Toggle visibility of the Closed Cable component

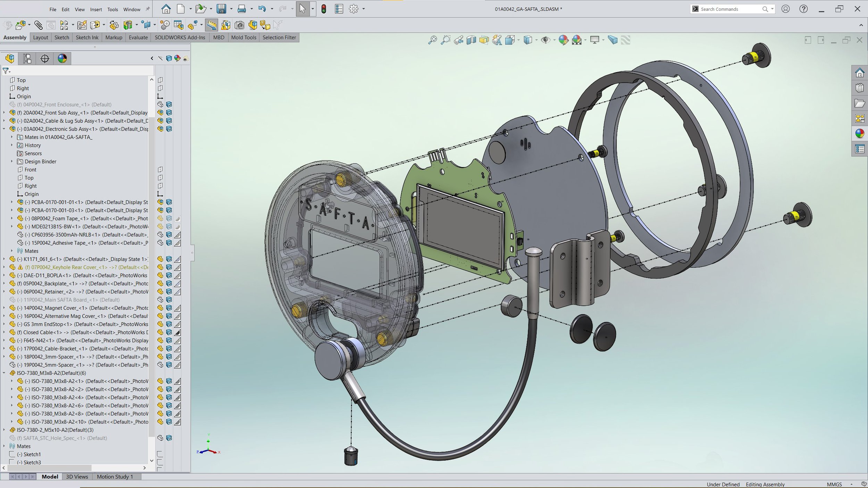(x=160, y=332)
